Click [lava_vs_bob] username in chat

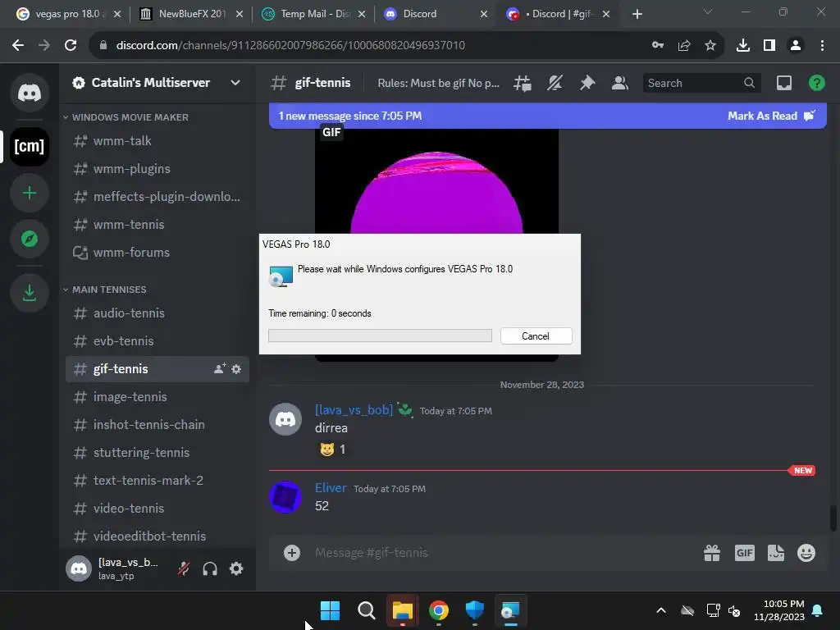tap(354, 410)
